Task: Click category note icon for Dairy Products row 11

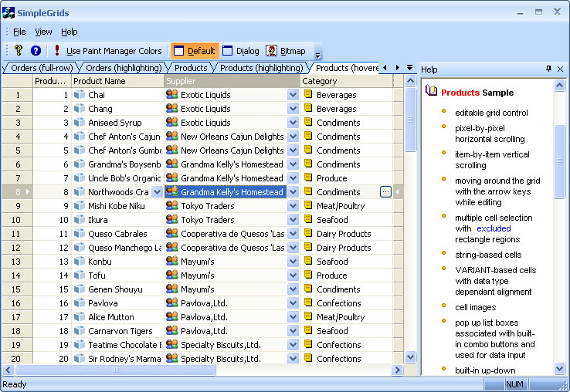Action: (x=308, y=233)
